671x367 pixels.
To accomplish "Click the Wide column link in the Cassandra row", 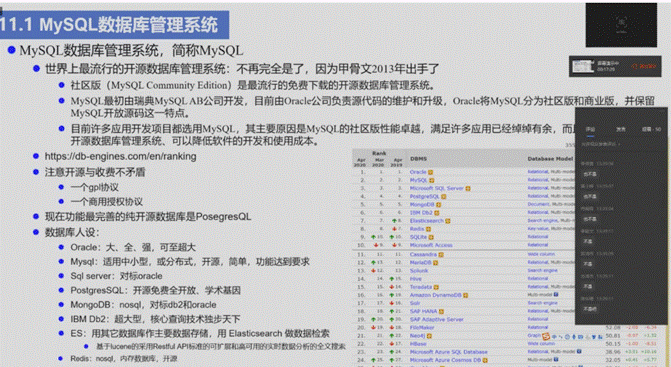I will pyautogui.click(x=541, y=254).
